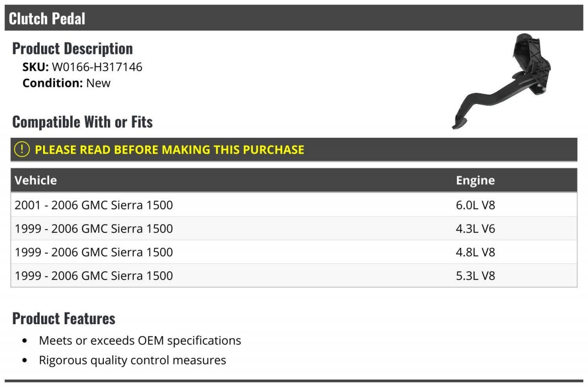Select the GMC Sierra 1500 row with 4.8L V8

point(94,252)
